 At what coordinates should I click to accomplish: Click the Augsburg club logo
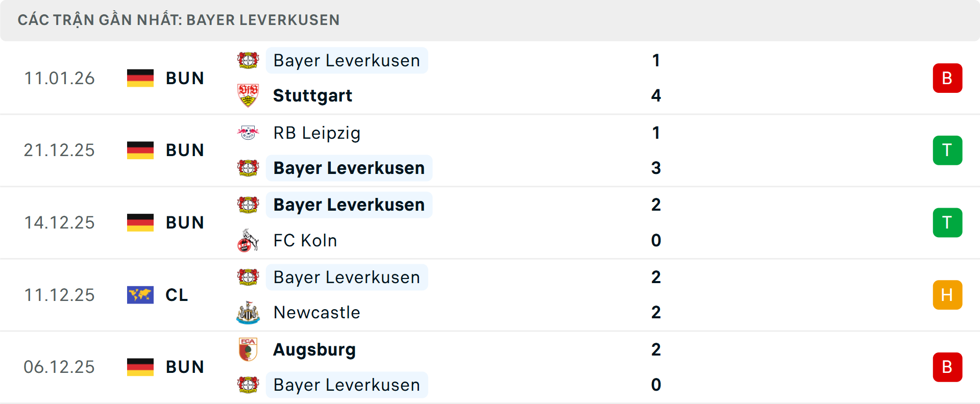[249, 349]
